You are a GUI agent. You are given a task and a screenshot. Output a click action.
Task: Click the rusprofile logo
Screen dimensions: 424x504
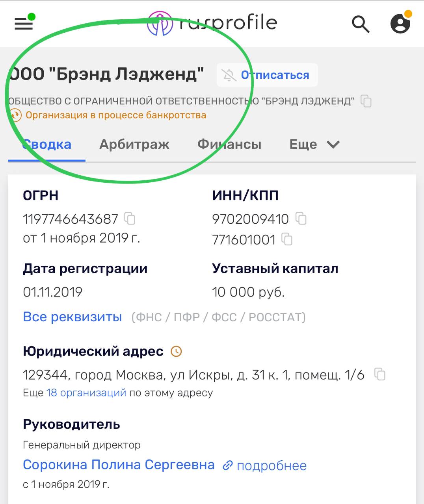pos(212,23)
